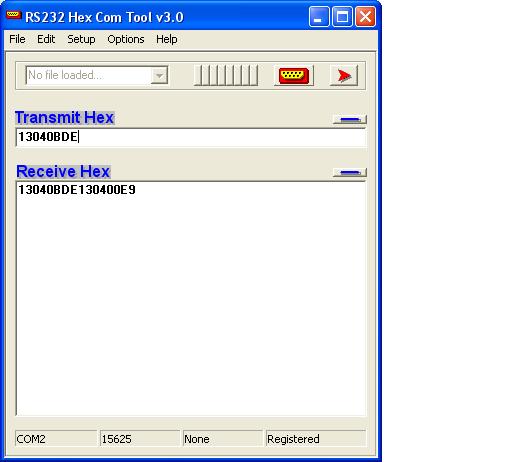Click the segmented progress bar indicator
The image size is (512, 462).
click(226, 75)
